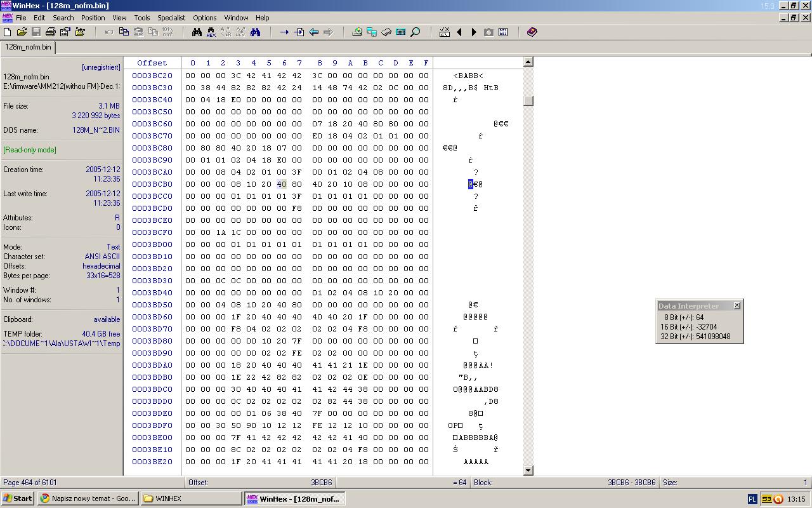Click the Help book icon
The image size is (812, 508).
[x=532, y=32]
